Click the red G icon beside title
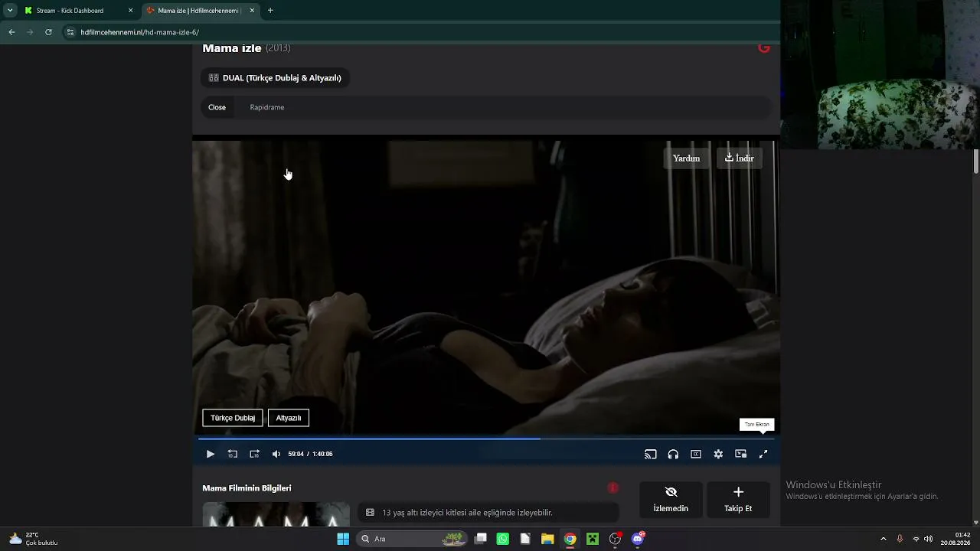 pos(763,48)
